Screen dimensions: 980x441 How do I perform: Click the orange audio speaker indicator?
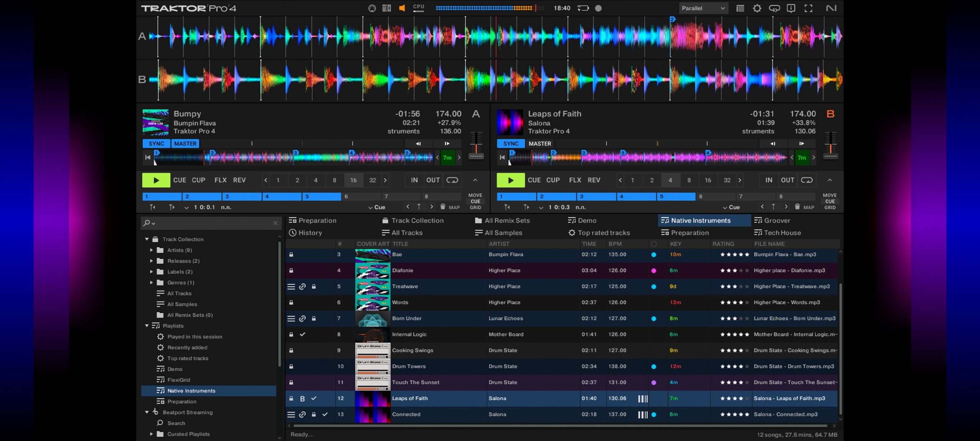coord(402,8)
